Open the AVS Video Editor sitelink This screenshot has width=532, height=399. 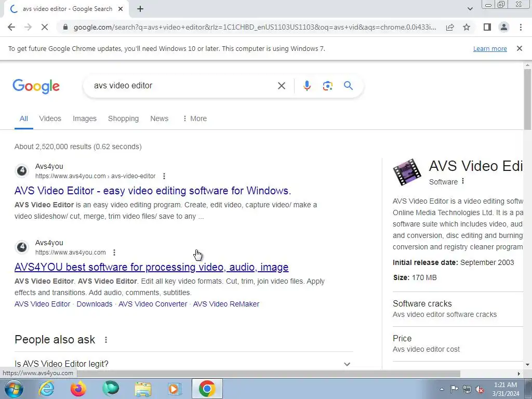pos(43,304)
